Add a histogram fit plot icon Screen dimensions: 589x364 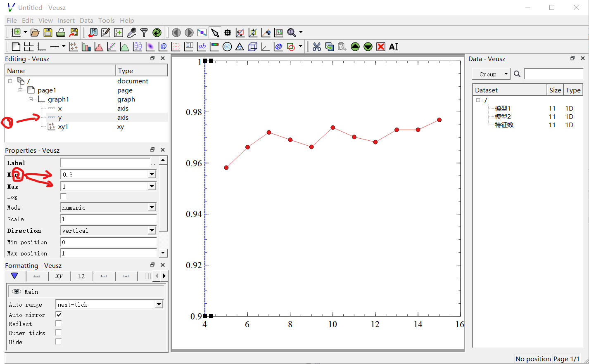[99, 47]
